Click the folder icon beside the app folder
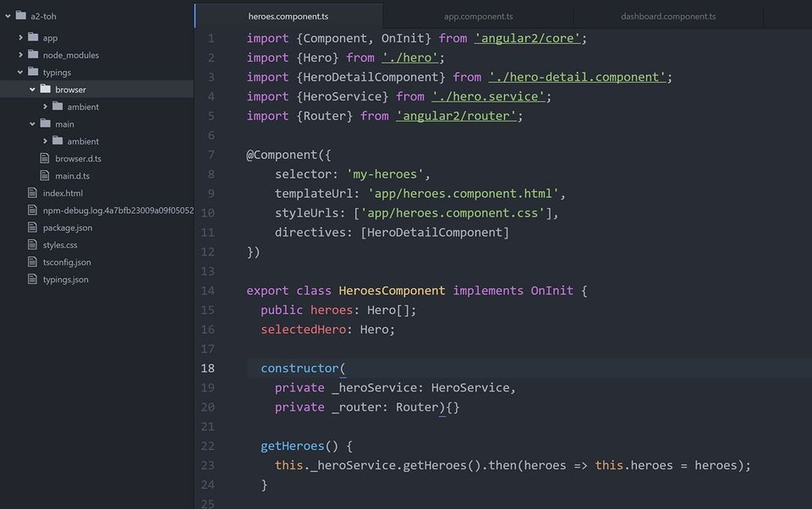812x509 pixels. (34, 38)
